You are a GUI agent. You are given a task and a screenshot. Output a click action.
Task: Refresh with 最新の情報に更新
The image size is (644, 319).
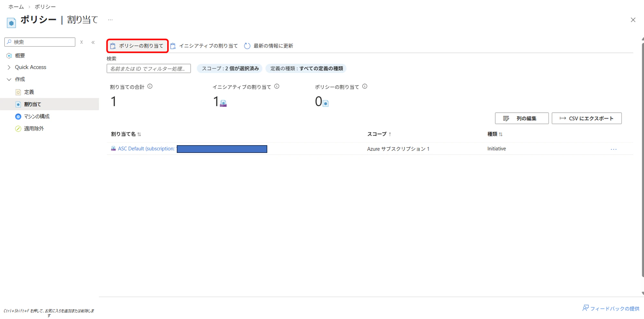click(269, 46)
